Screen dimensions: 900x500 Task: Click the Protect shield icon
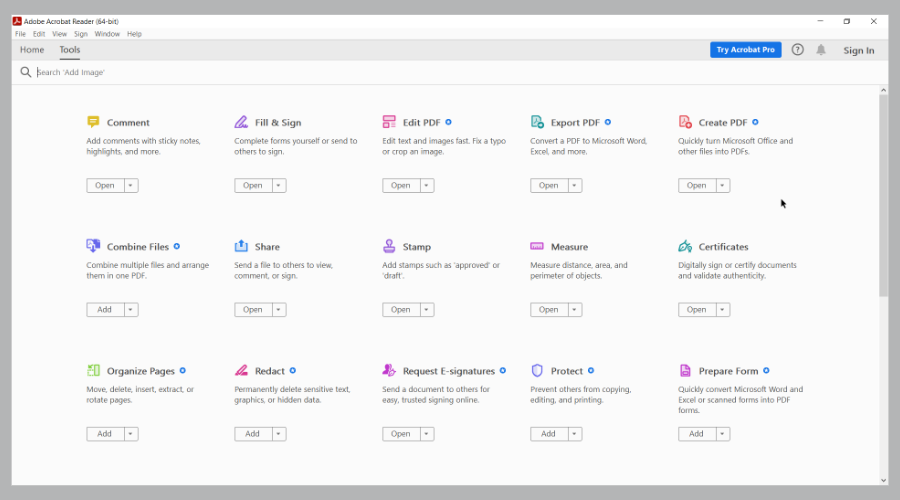point(537,370)
